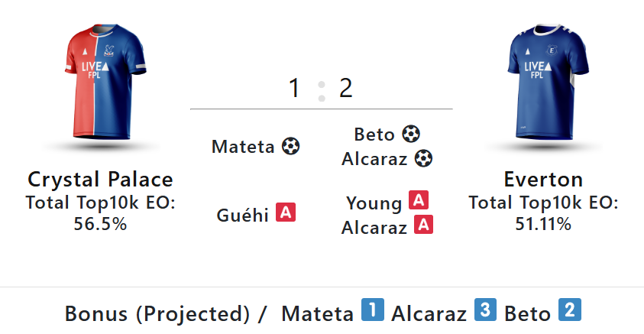Select the Everton team name
Screen dimensions: 644x334
pos(543,180)
